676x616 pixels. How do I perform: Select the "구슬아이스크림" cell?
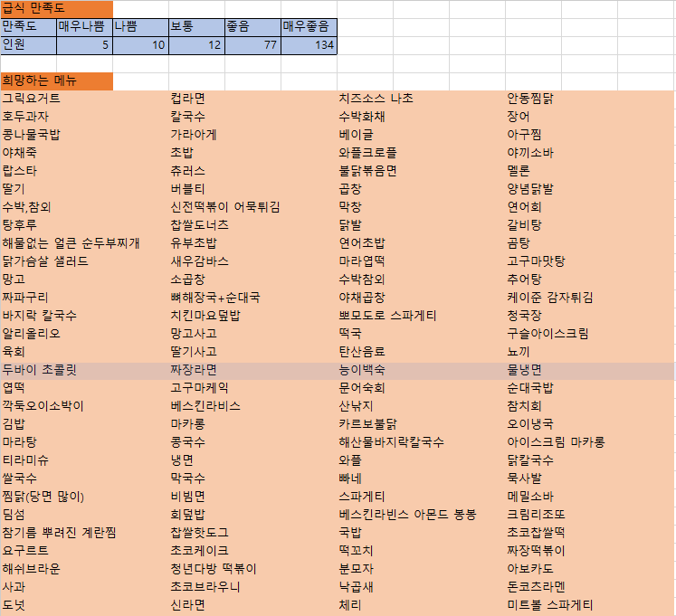click(x=547, y=334)
